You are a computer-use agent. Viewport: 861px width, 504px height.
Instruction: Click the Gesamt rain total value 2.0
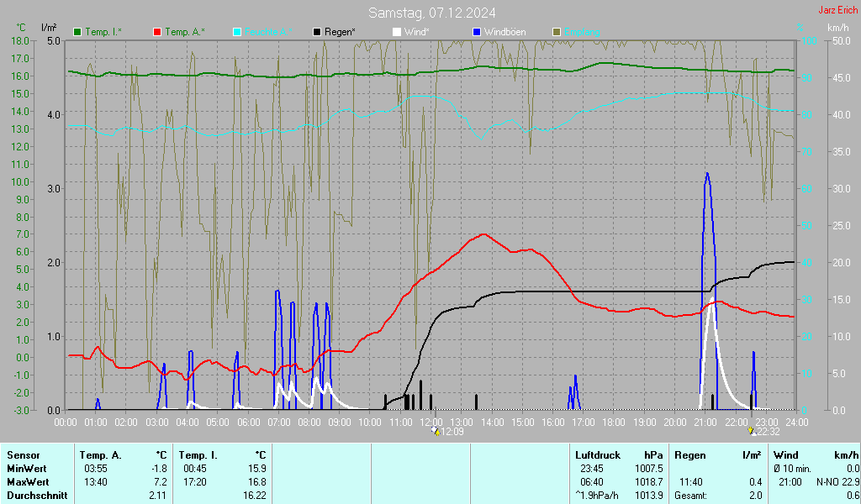point(756,496)
